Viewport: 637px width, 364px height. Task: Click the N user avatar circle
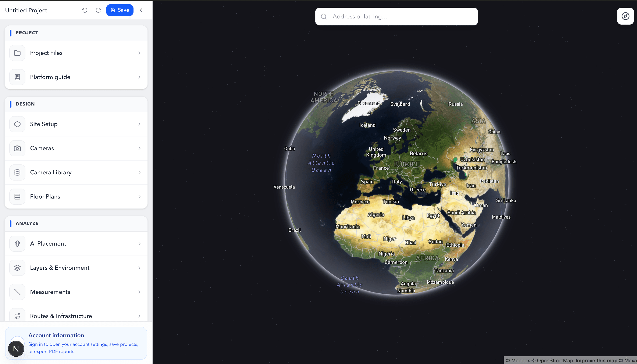[16, 349]
